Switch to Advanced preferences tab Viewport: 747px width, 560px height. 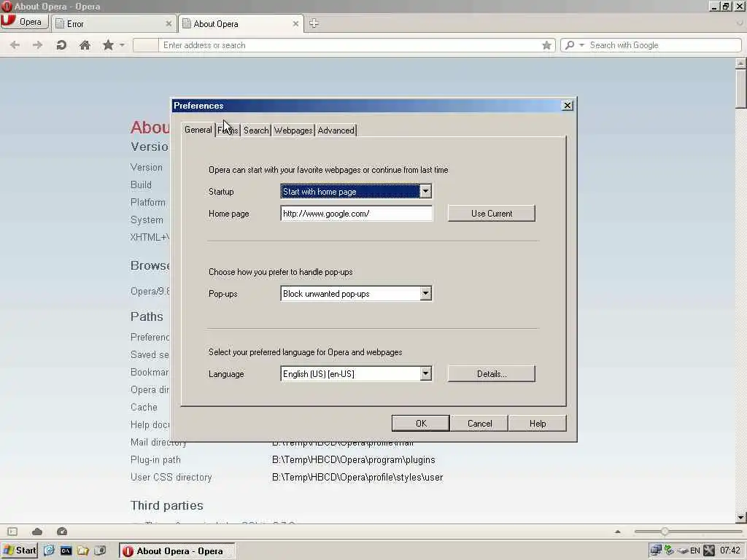tap(336, 131)
